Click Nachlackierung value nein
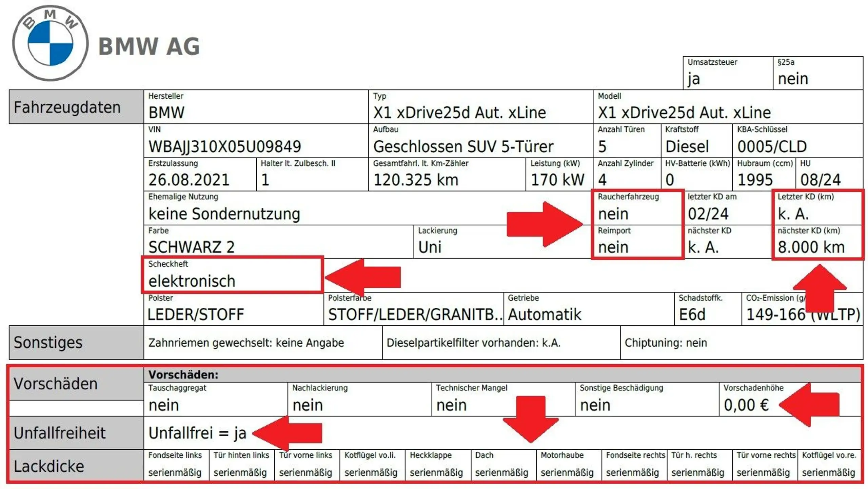Image resolution: width=868 pixels, height=489 pixels. [308, 405]
